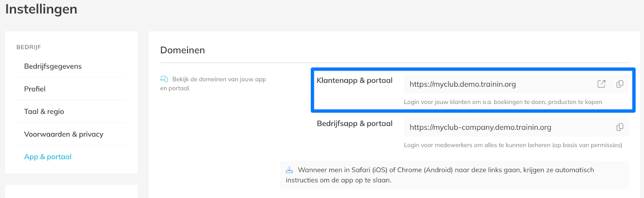Click the Domeinen section heading

tap(182, 50)
